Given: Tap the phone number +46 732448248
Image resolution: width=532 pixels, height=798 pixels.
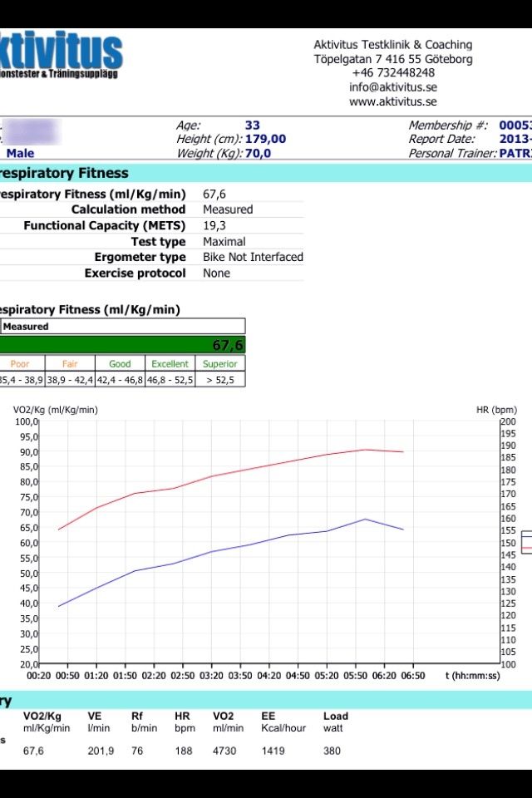Looking at the screenshot, I should pyautogui.click(x=393, y=73).
